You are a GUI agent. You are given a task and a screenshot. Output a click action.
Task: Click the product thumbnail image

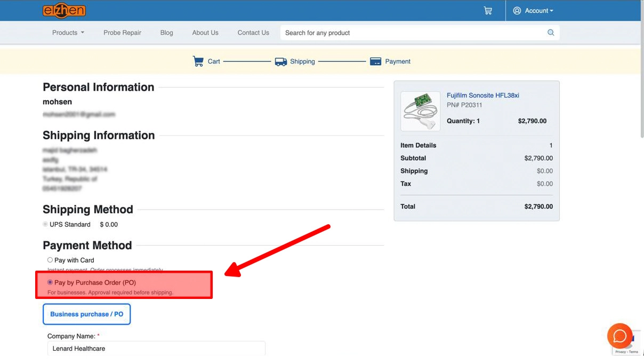[420, 111]
